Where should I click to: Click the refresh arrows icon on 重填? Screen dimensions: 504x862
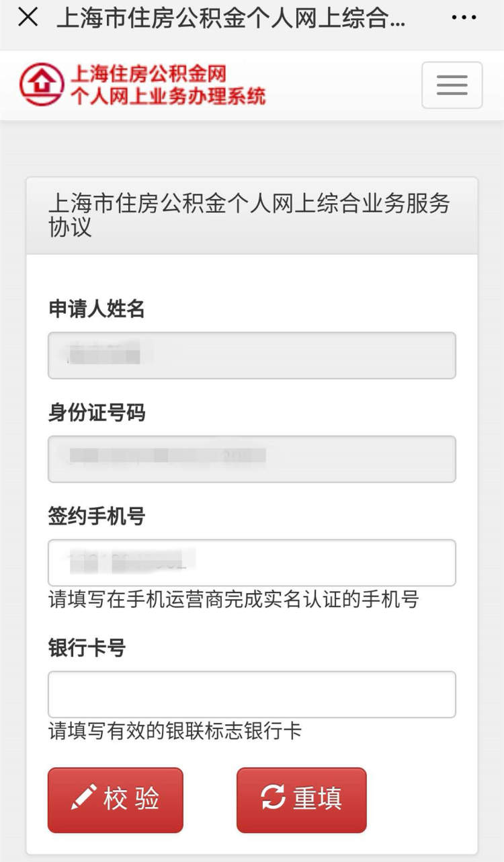click(x=273, y=797)
